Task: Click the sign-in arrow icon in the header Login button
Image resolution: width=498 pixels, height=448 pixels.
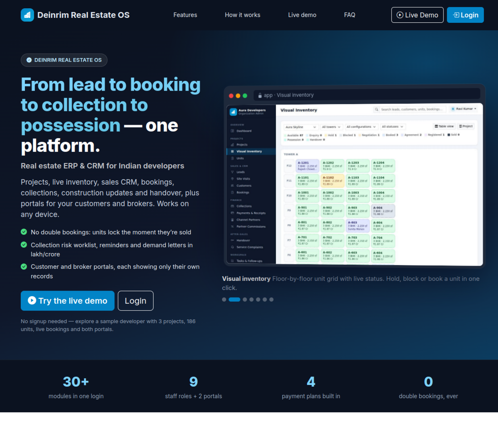Action: [x=456, y=15]
